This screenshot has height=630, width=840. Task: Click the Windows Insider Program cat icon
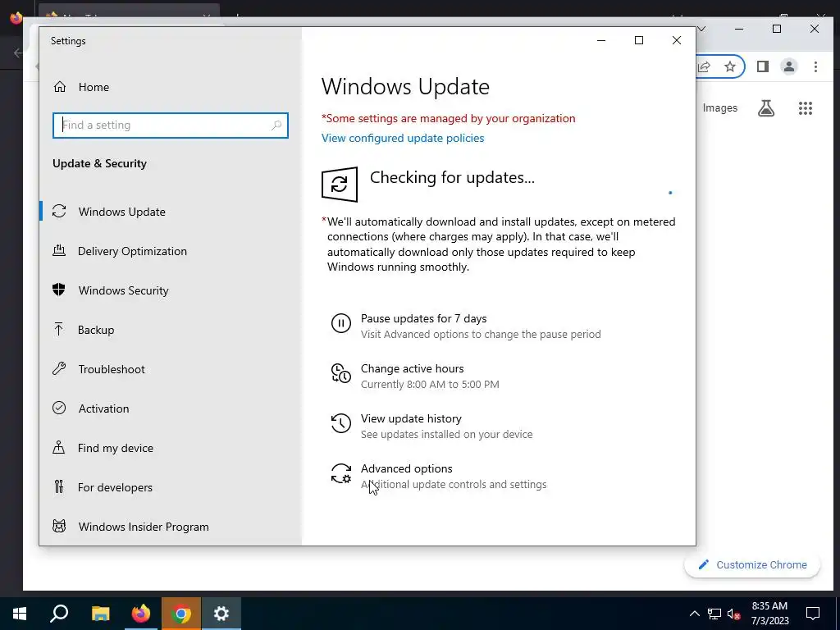59,526
